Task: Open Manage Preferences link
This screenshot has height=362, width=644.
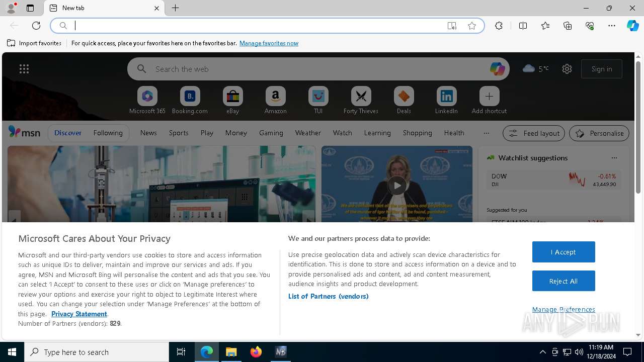Action: point(563,310)
